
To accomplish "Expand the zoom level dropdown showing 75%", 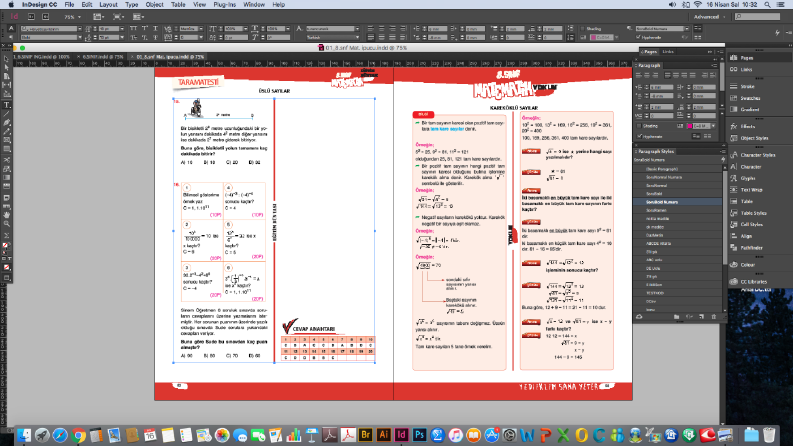I will point(73,17).
